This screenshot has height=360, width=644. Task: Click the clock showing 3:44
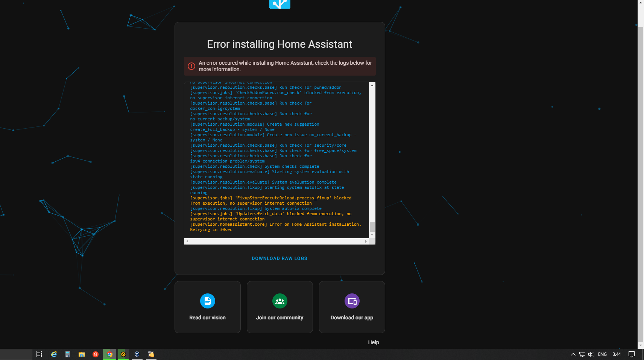[x=617, y=354]
